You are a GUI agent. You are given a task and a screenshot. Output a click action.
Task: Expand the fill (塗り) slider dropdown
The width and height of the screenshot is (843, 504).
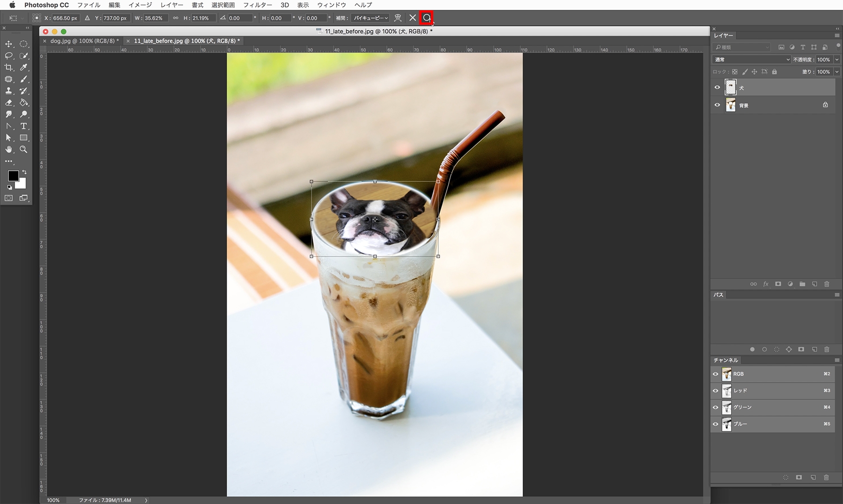coord(837,72)
